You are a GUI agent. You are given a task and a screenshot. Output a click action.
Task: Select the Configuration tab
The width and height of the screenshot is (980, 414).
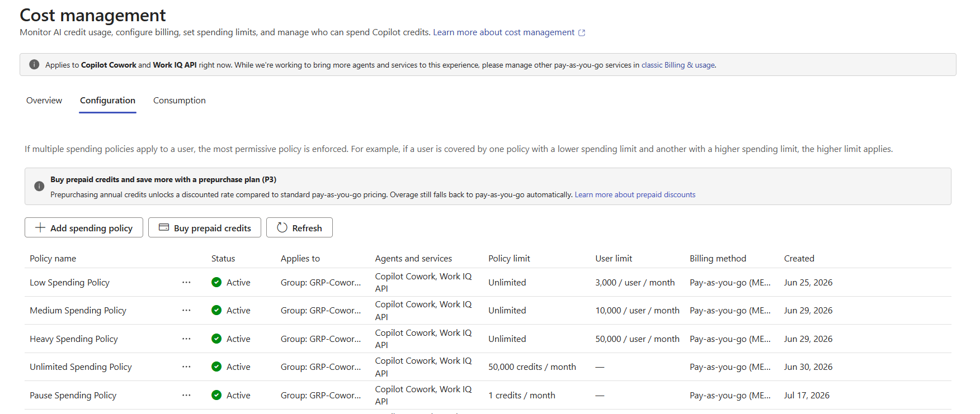pos(107,101)
